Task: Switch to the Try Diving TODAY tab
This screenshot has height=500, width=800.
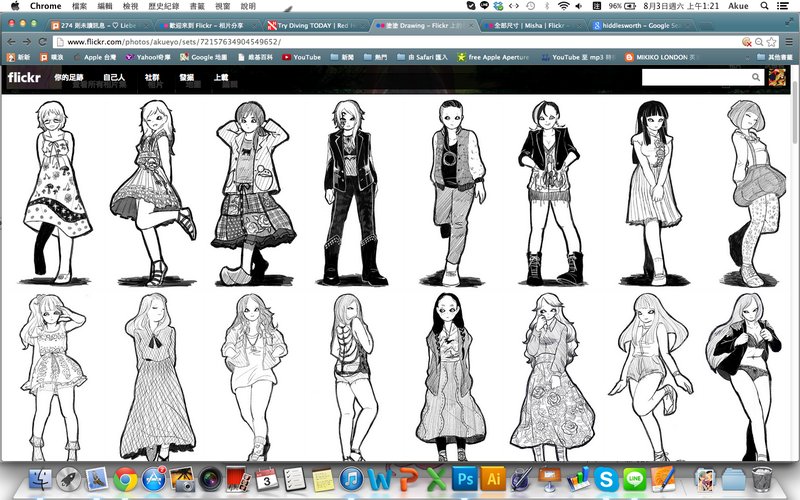Action: 314,25
